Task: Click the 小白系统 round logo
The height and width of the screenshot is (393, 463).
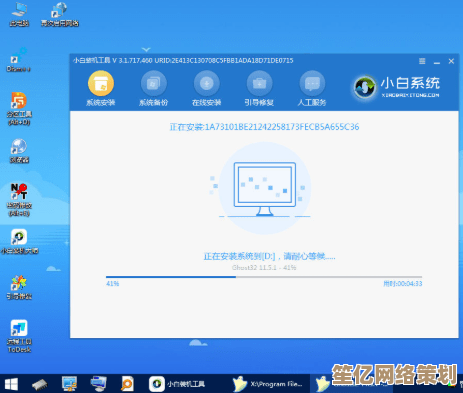Action: pos(365,87)
